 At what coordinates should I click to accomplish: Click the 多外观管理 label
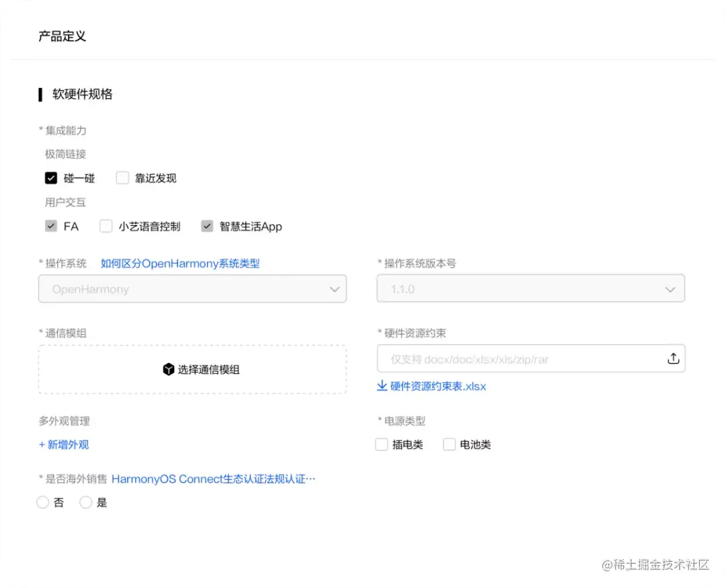click(64, 421)
